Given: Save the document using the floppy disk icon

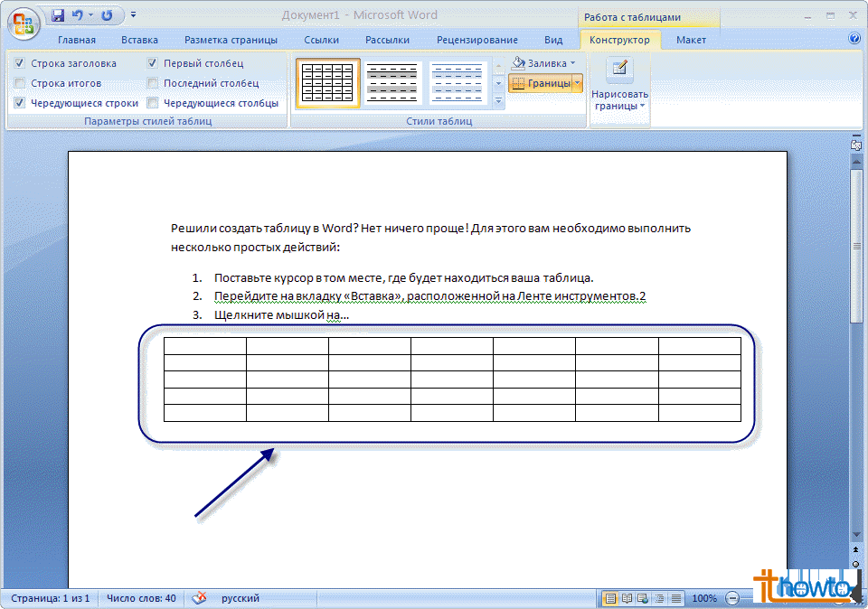Looking at the screenshot, I should (58, 15).
